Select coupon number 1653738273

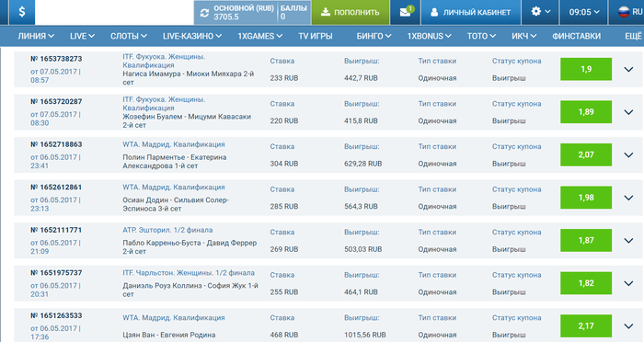pyautogui.click(x=56, y=59)
